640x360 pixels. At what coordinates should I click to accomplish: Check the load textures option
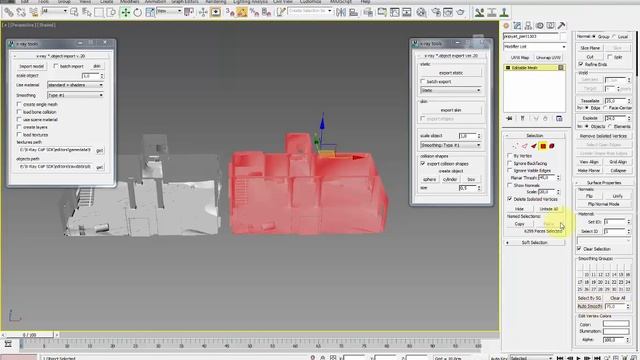[x=19, y=134]
